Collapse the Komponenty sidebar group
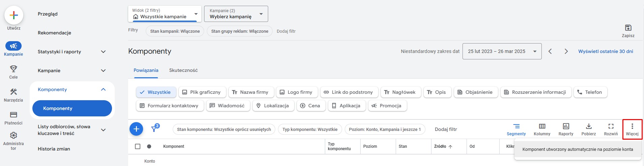The width and height of the screenshot is (644, 166). click(x=103, y=89)
